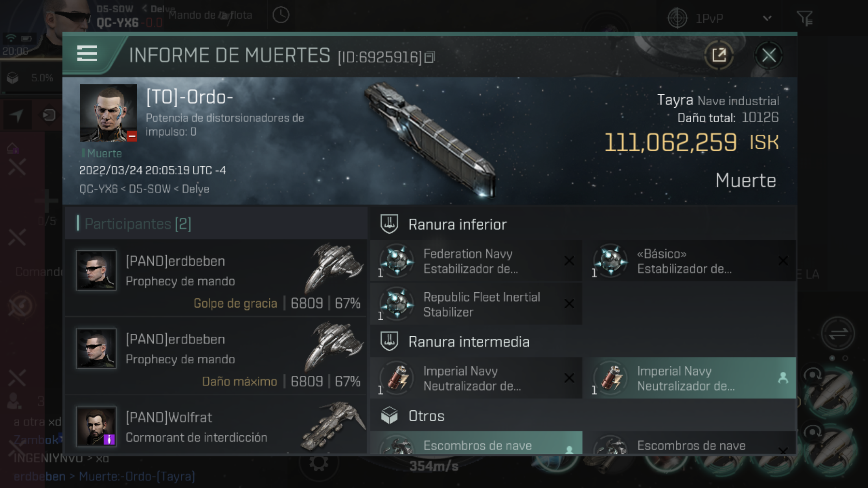
Task: Select the Republic Fleet Inertial Stabilizer item
Action: click(476, 304)
